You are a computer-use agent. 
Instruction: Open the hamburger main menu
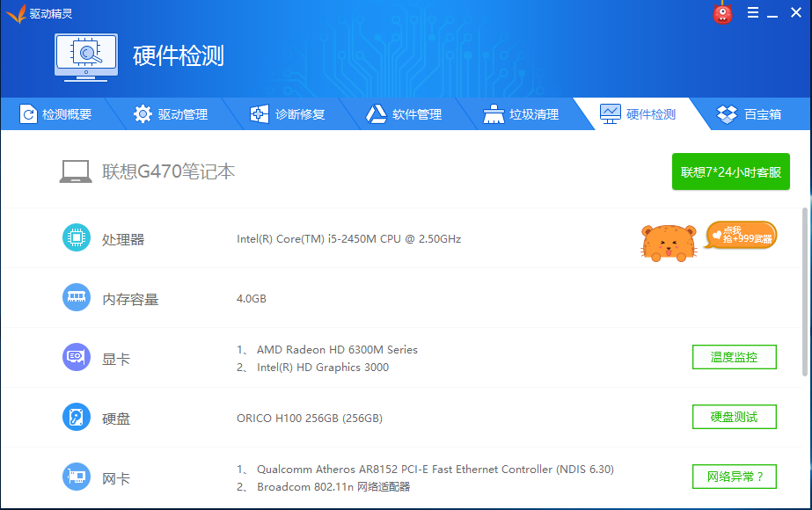click(753, 12)
